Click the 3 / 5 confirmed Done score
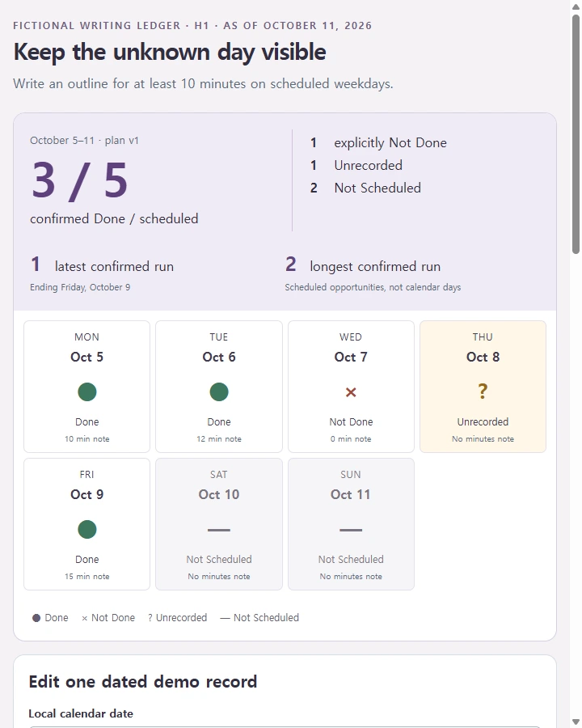Screen dimensions: 582x728 tap(79, 180)
